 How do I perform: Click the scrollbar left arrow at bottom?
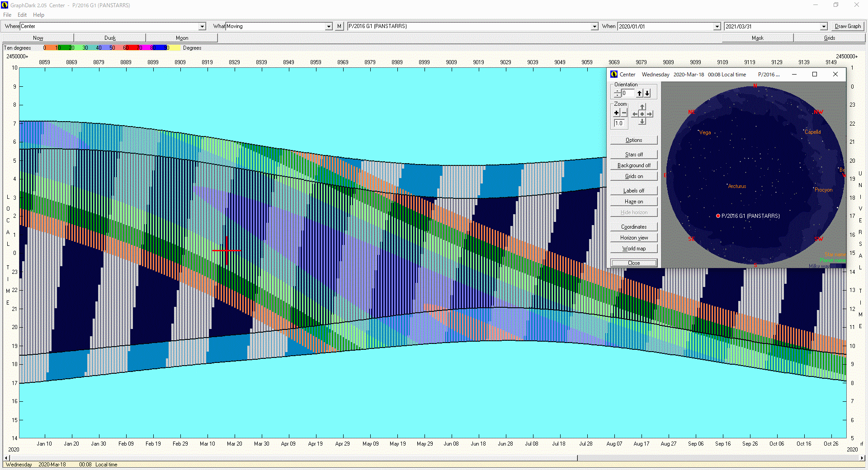click(6, 458)
